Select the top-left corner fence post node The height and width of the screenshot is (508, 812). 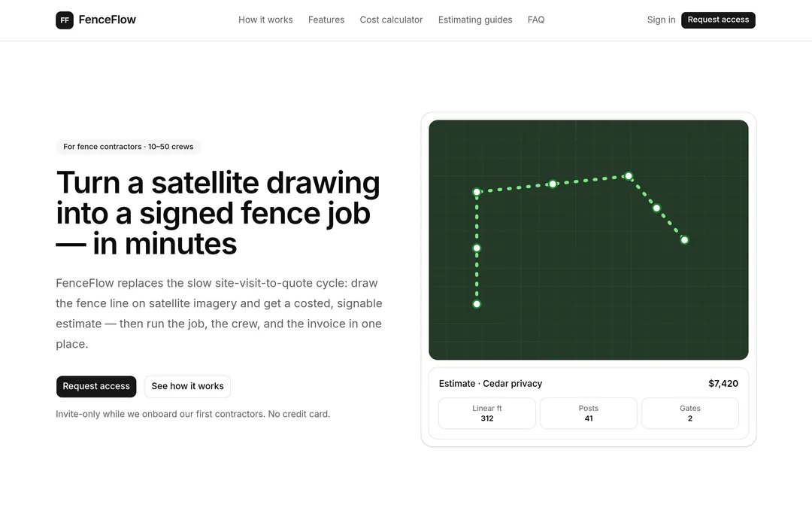[477, 192]
